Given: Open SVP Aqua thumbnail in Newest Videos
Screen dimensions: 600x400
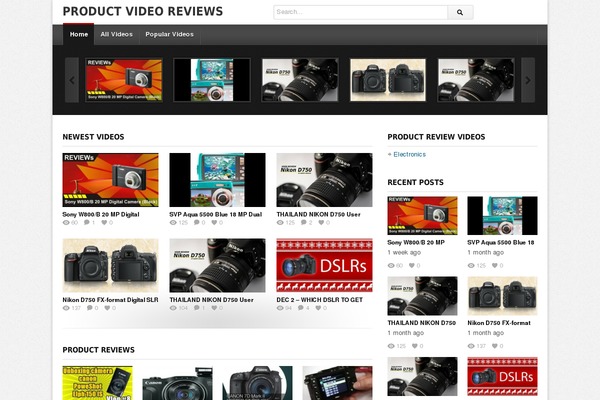Looking at the screenshot, I should click(x=217, y=180).
